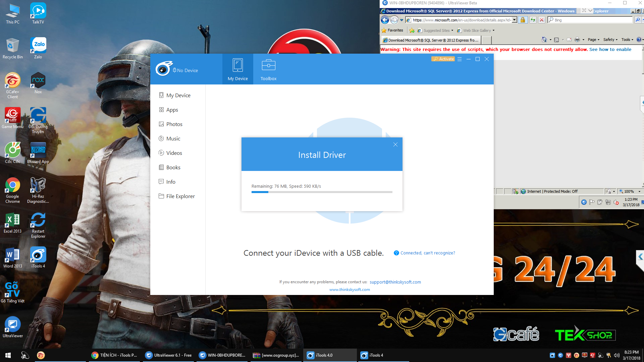This screenshot has width=644, height=362.
Task: Open the Excel 2013 desktop icon
Action: tap(13, 223)
